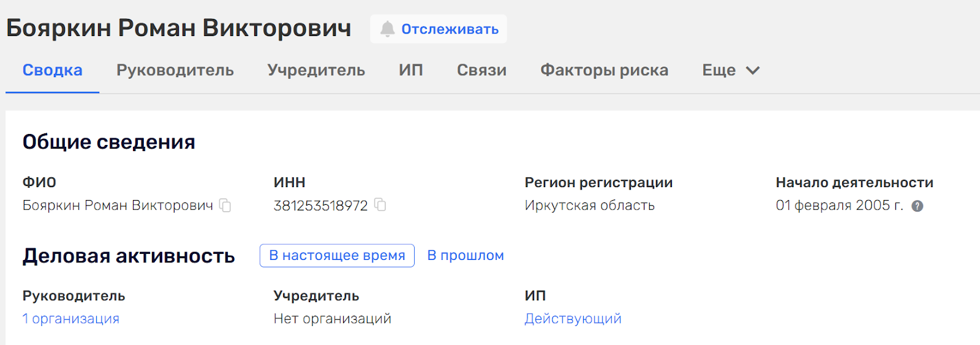Open the Действующий ИП link
This screenshot has width=980, height=345.
click(573, 319)
